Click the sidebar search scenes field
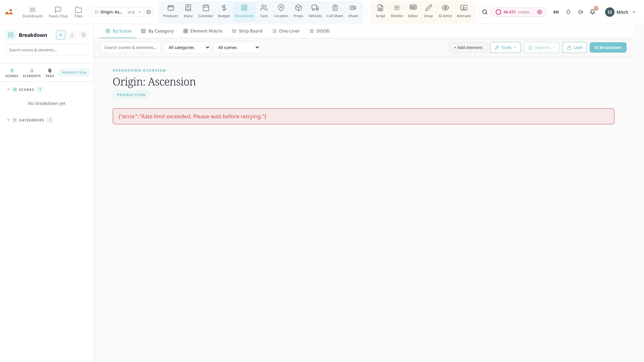The height and width of the screenshot is (362, 644). pos(46,50)
